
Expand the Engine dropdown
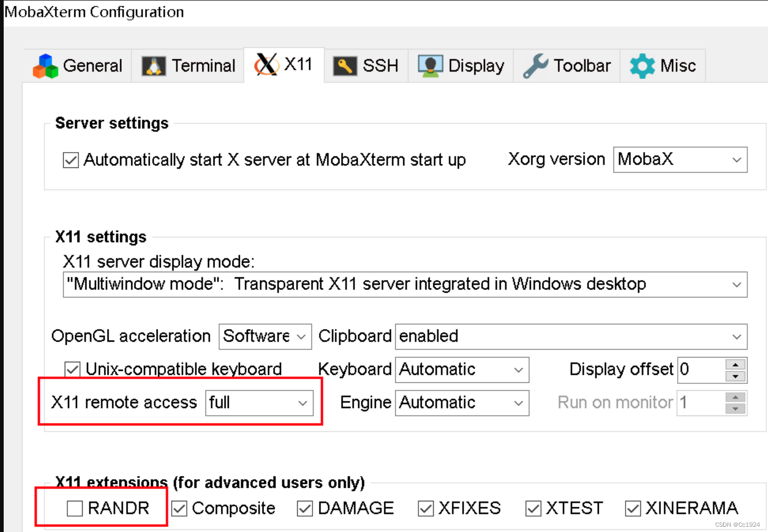click(462, 403)
